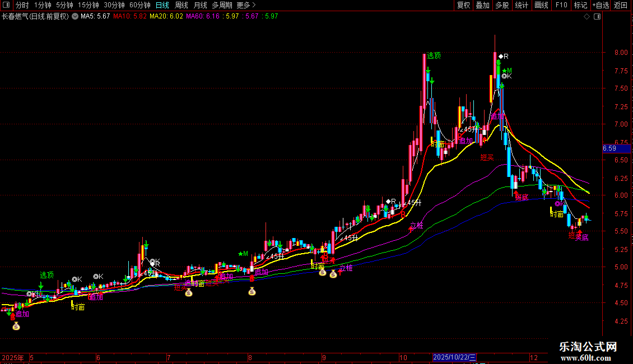633x364 pixels.
Task: Open the 多股 multi-stock view
Action: pyautogui.click(x=502, y=5)
